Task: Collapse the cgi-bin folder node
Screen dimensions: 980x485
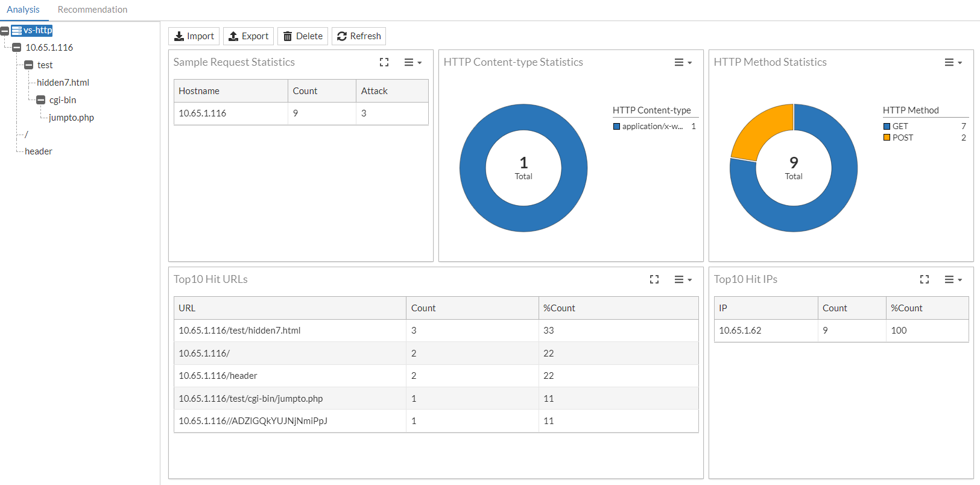Action: point(40,100)
